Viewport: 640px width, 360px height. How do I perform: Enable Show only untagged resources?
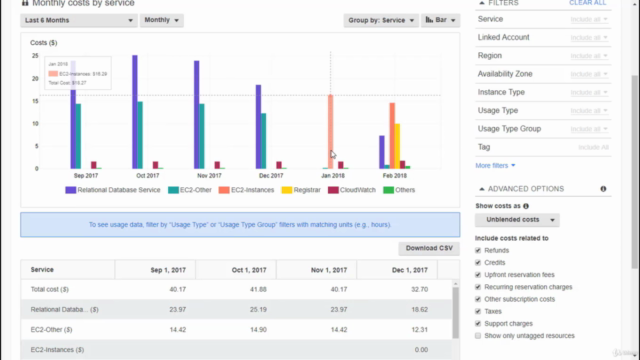coord(478,336)
